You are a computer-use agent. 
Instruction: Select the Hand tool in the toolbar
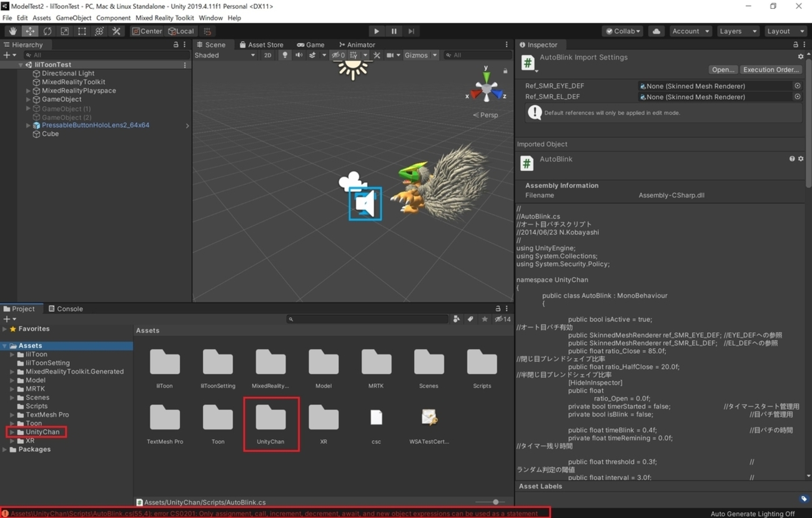[x=12, y=31]
